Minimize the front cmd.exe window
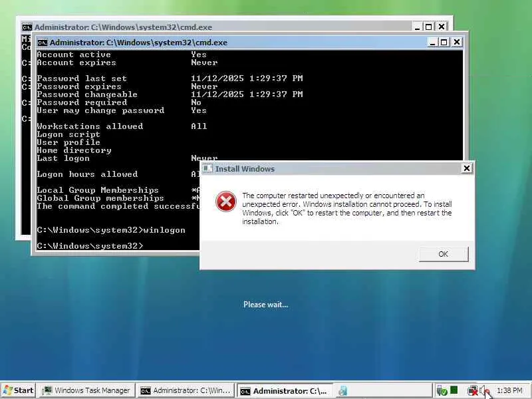This screenshot has width=532, height=399. tap(432, 42)
